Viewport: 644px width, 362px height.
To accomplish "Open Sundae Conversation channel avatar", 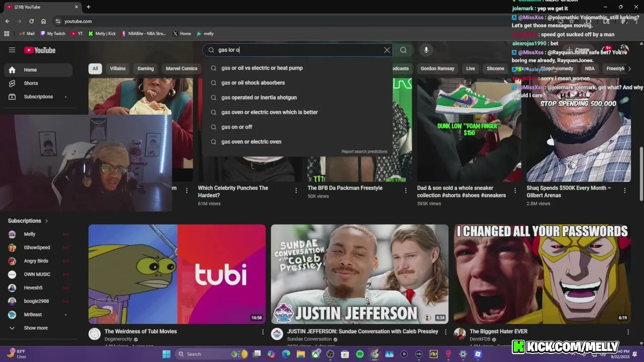I will [277, 334].
